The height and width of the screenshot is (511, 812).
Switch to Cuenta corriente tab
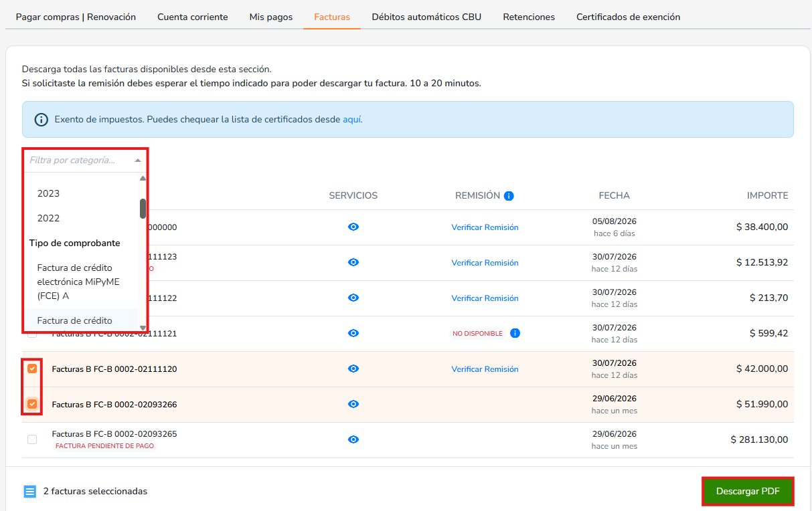pyautogui.click(x=193, y=17)
